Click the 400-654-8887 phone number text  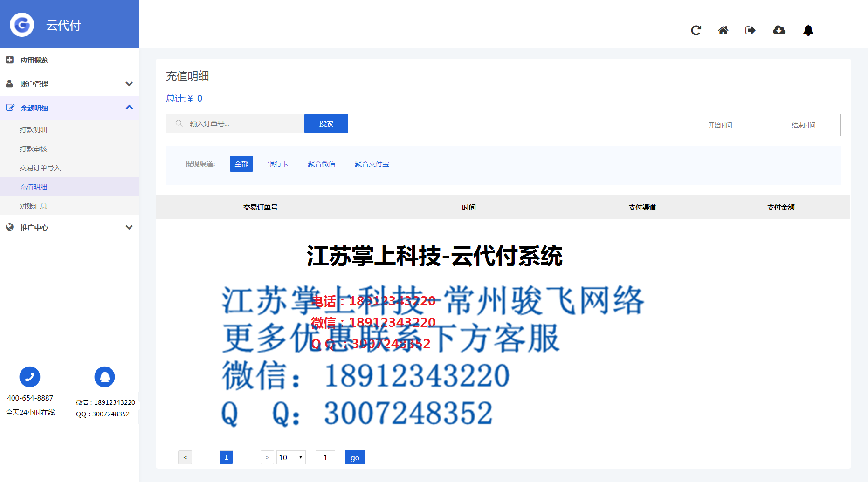click(30, 398)
